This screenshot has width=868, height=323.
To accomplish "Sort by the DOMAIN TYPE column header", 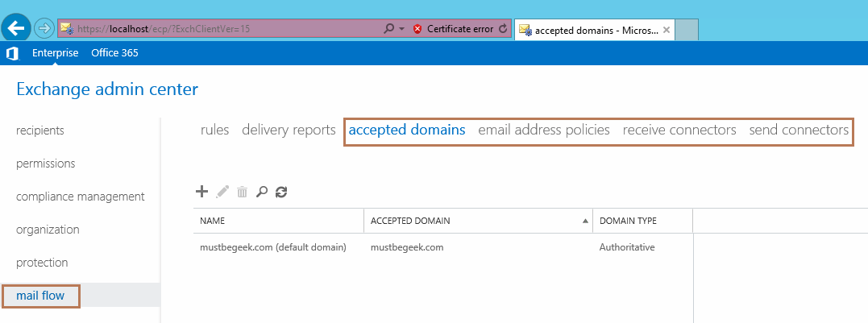I will tap(642, 221).
